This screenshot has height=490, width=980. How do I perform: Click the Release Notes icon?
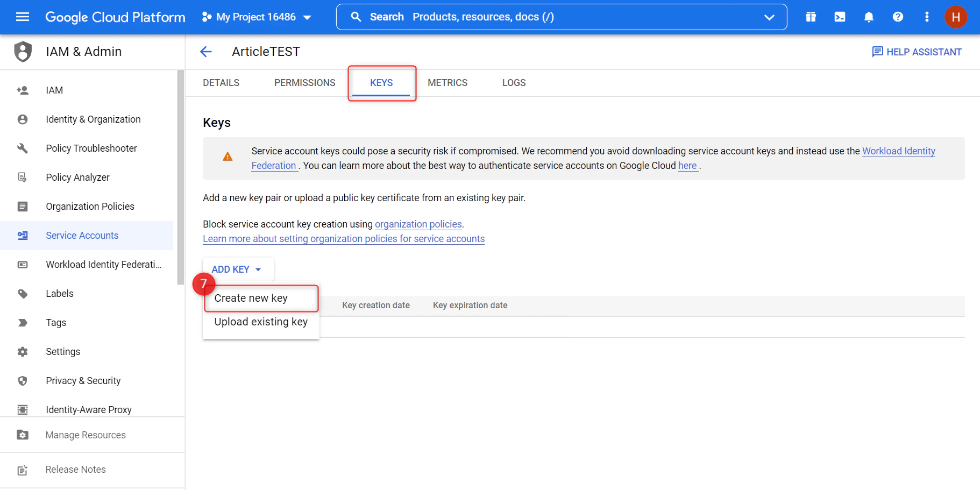[x=23, y=470]
